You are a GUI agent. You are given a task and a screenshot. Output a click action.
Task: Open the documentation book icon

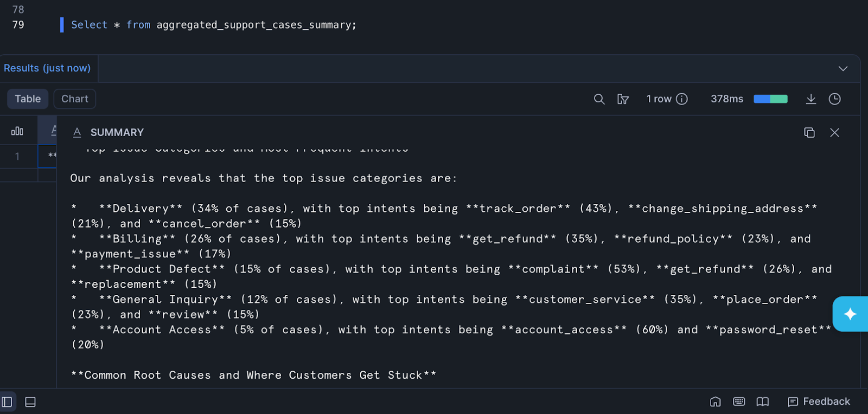coord(762,402)
